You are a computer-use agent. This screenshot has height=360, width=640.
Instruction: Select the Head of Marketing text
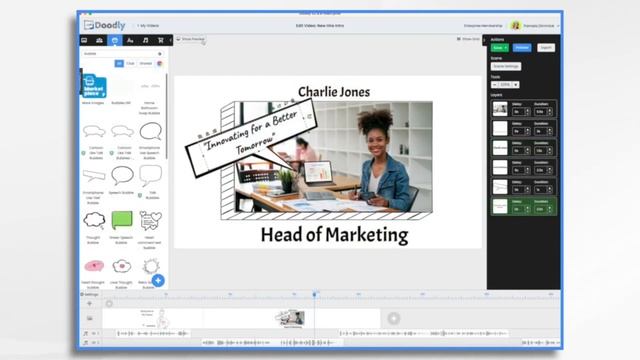pos(334,235)
